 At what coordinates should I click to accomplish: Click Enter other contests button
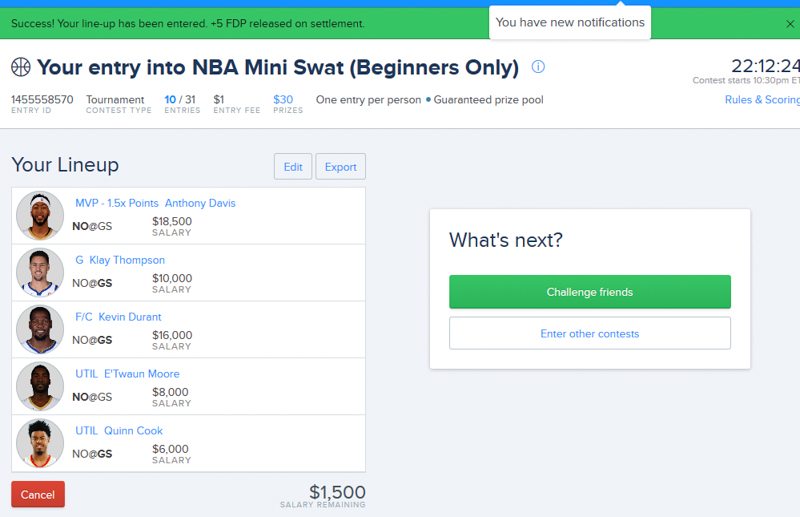point(590,333)
